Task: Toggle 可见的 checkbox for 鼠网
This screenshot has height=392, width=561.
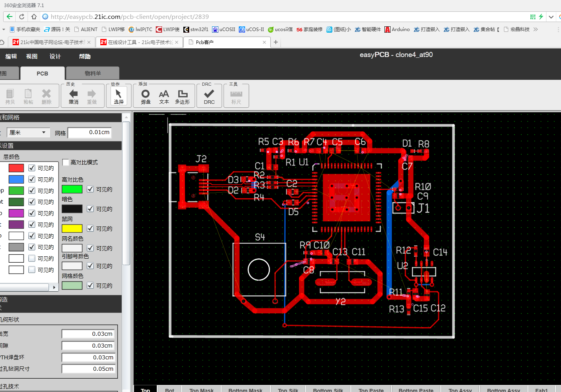Action: click(x=90, y=228)
